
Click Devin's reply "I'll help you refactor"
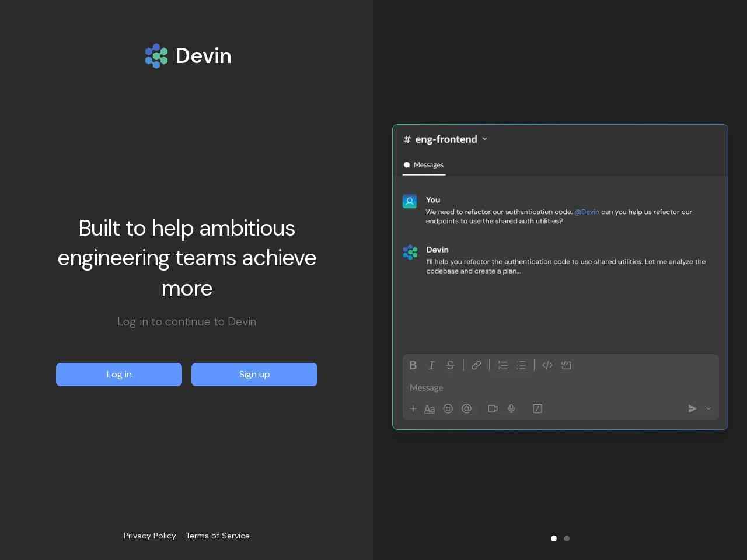(x=566, y=267)
